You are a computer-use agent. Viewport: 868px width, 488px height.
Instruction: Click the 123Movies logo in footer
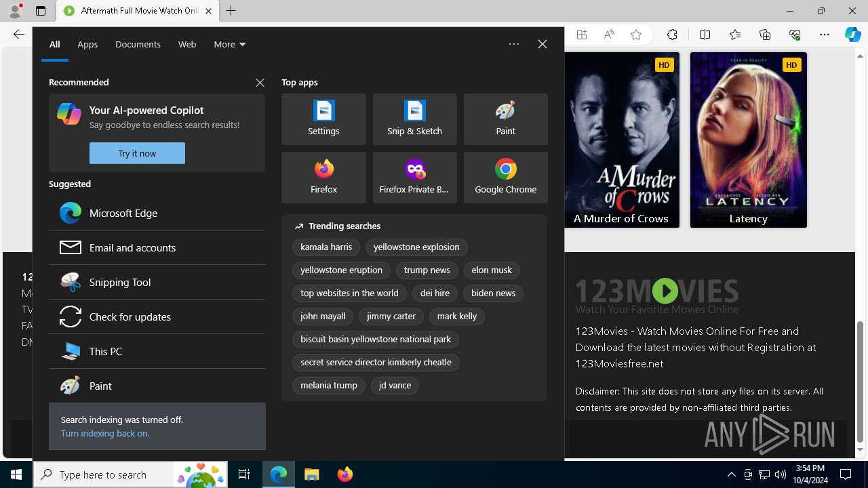(657, 296)
